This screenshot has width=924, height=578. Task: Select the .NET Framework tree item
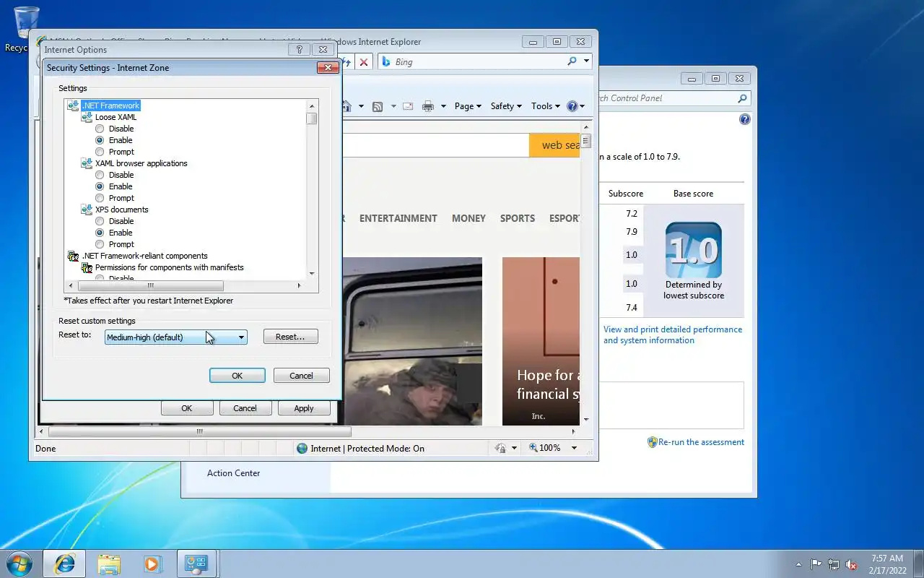(110, 105)
